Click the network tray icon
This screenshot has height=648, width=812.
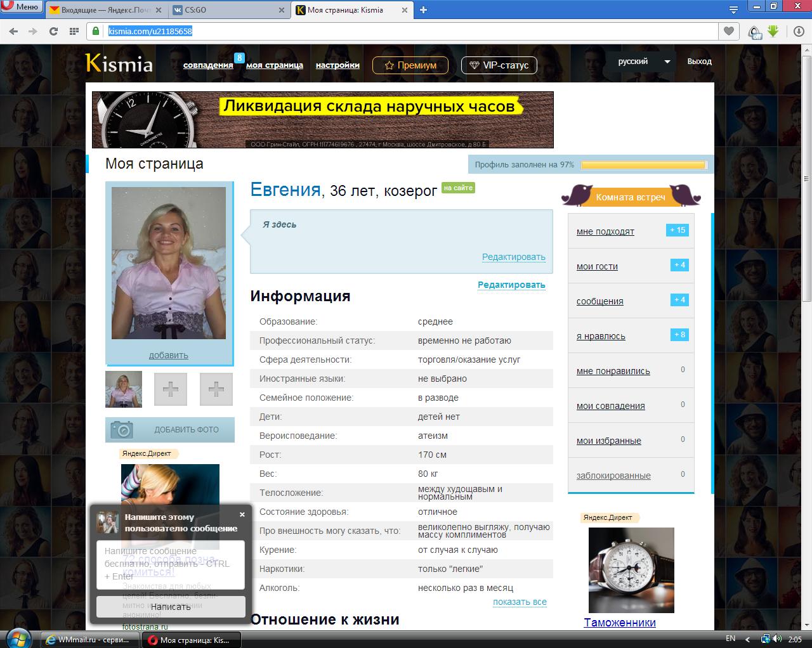point(766,638)
